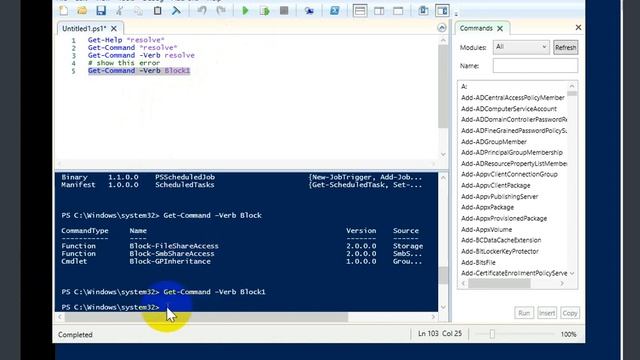Image resolution: width=640 pixels, height=360 pixels.
Task: Show script pane maximized
Action: coord(398,10)
